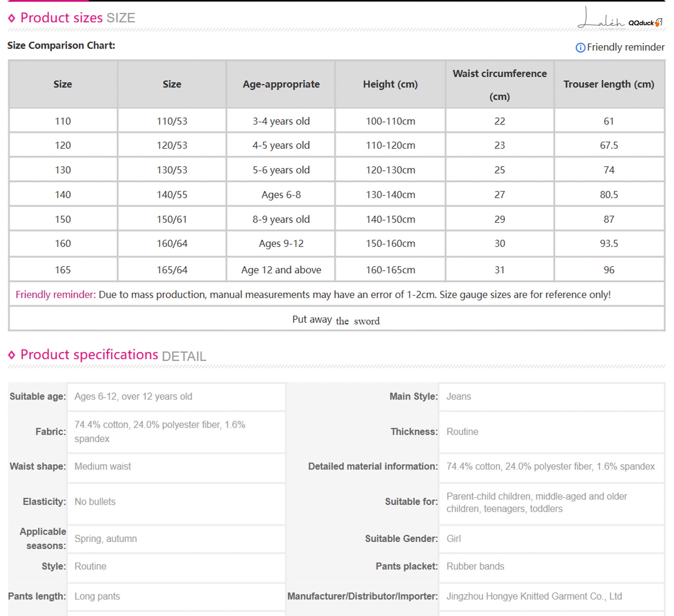674x616 pixels.
Task: Click the "Waist shape:" label
Action: click(38, 466)
